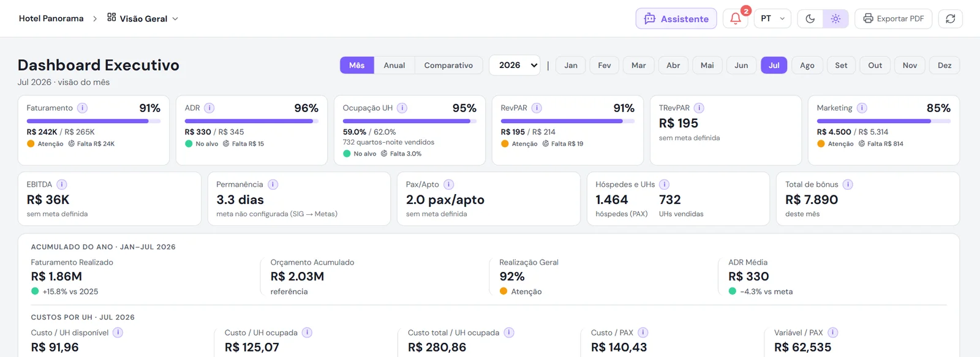Show info for Pax/Apto
This screenshot has height=357, width=980.
[448, 184]
